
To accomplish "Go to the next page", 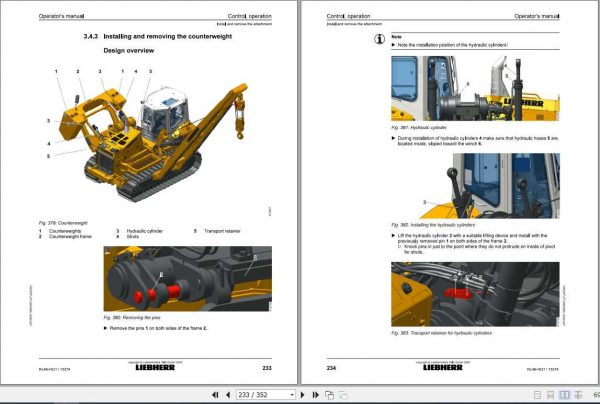I will pos(302,395).
